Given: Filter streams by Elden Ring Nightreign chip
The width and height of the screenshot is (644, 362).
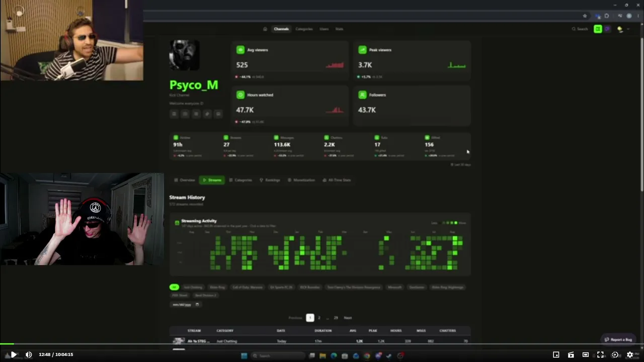Looking at the screenshot, I should coord(448,287).
